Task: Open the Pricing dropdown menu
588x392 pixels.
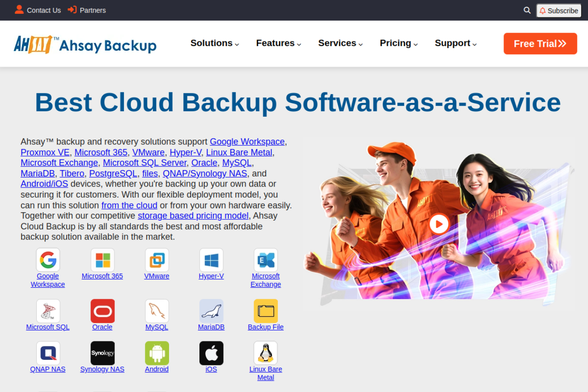Action: (x=398, y=43)
